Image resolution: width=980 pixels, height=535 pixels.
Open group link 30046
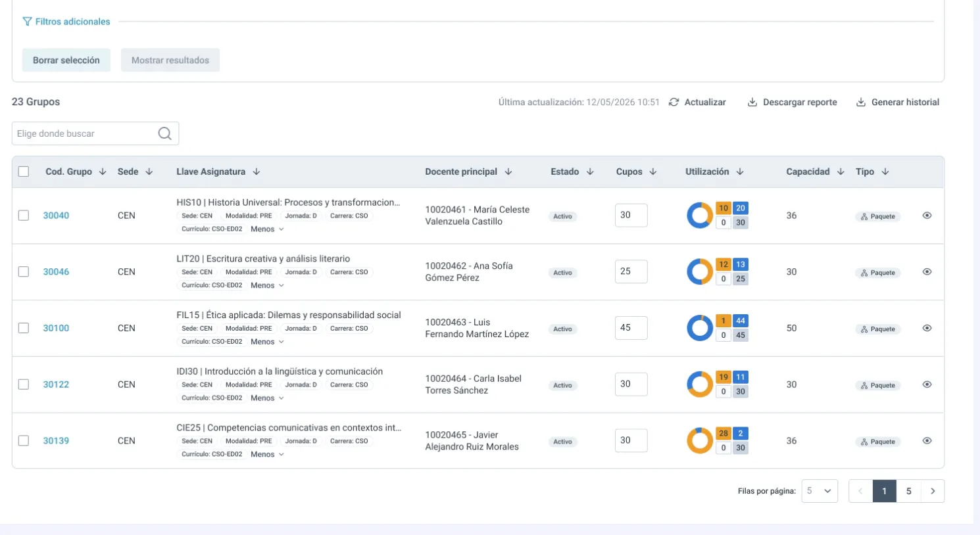56,271
